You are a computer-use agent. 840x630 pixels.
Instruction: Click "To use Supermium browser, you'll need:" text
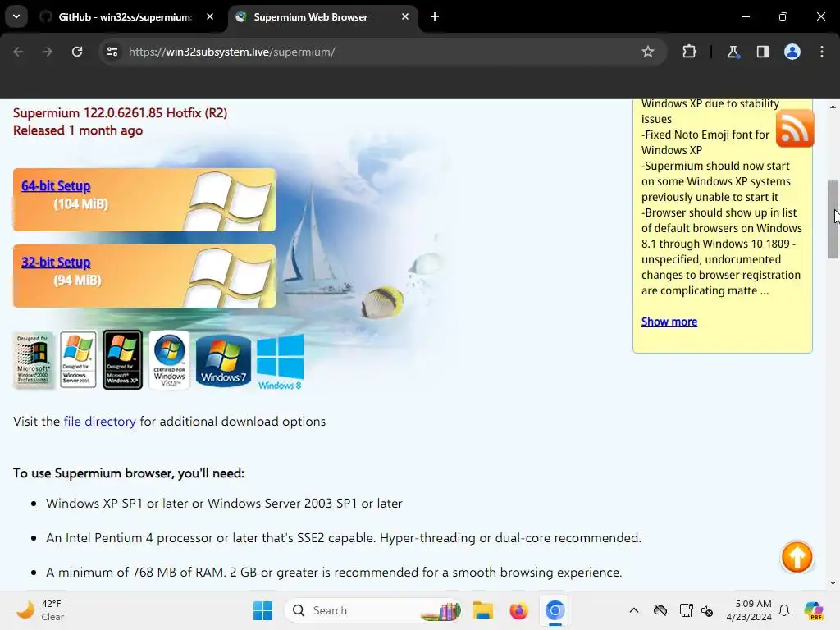point(129,473)
